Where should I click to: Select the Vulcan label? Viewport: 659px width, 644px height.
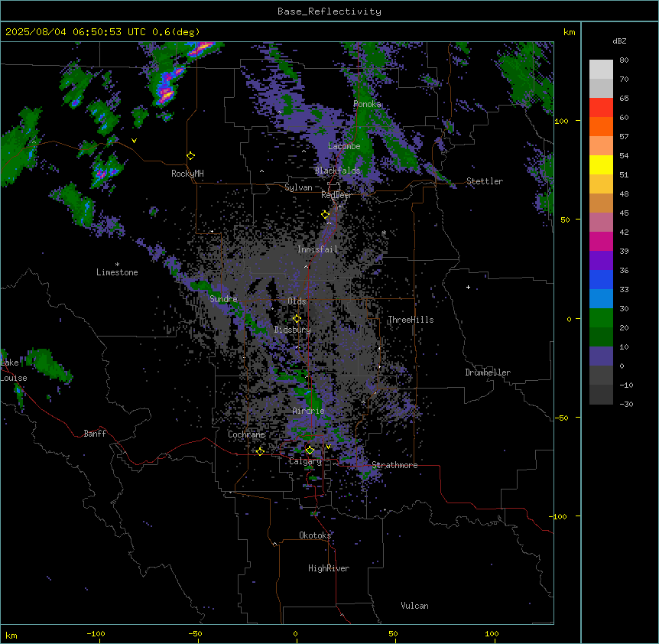click(x=414, y=606)
